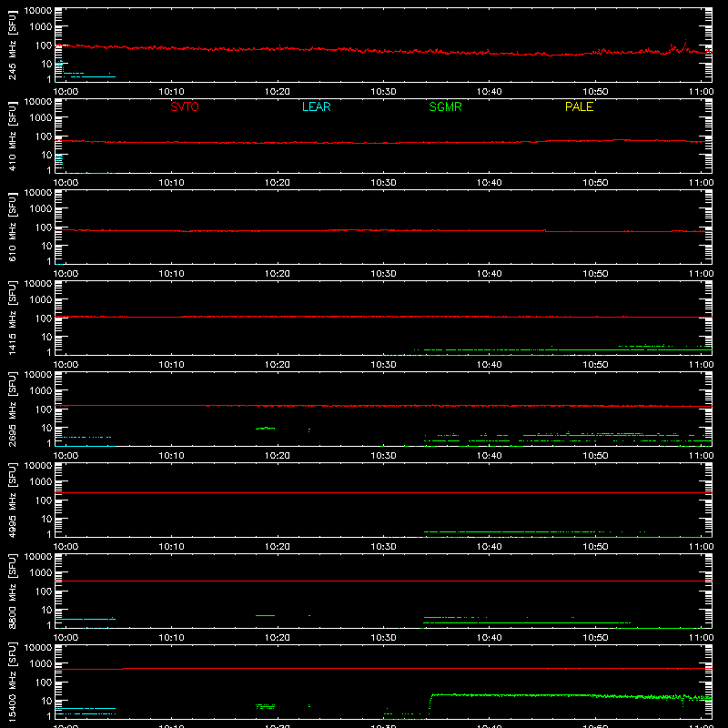Select the '2695 MHz [SFU]' axis label
The height and width of the screenshot is (728, 728).
(13, 409)
